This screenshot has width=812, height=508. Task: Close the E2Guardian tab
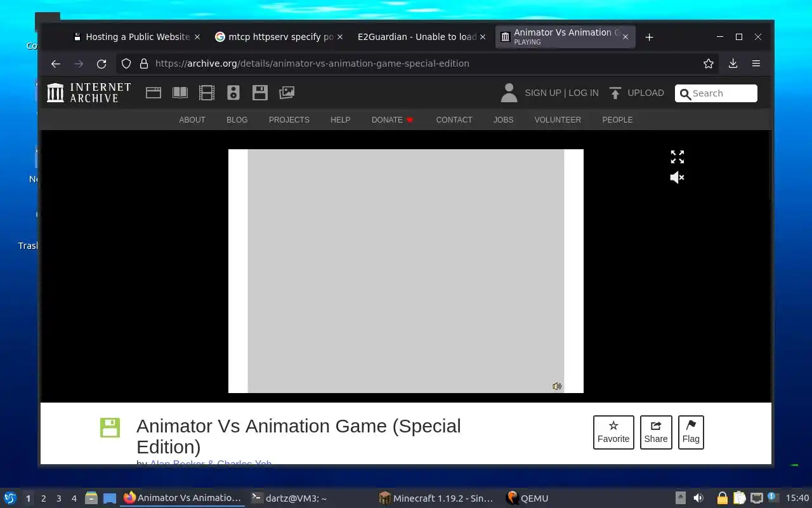click(483, 37)
